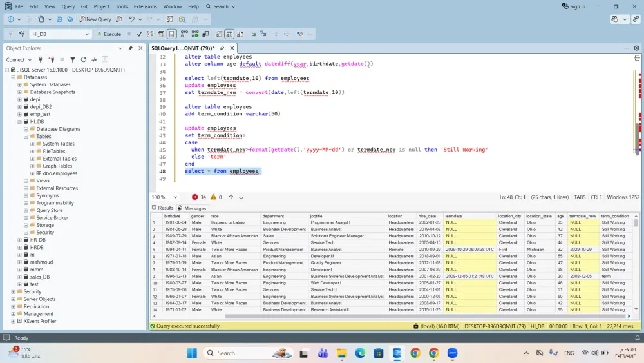644x363 pixels.
Task: Comment out the selected lines icon
Action: 253,34
